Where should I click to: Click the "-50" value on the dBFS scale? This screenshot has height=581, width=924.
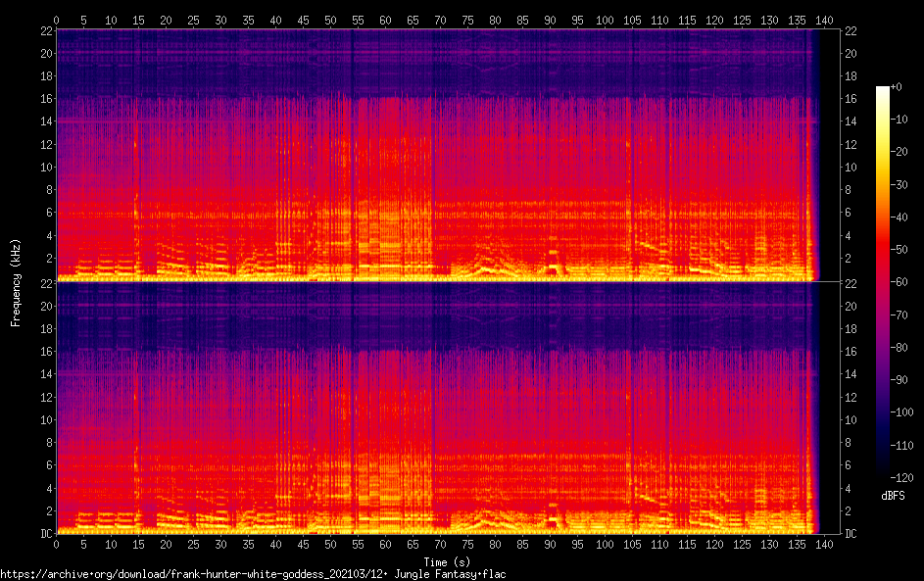coord(900,249)
